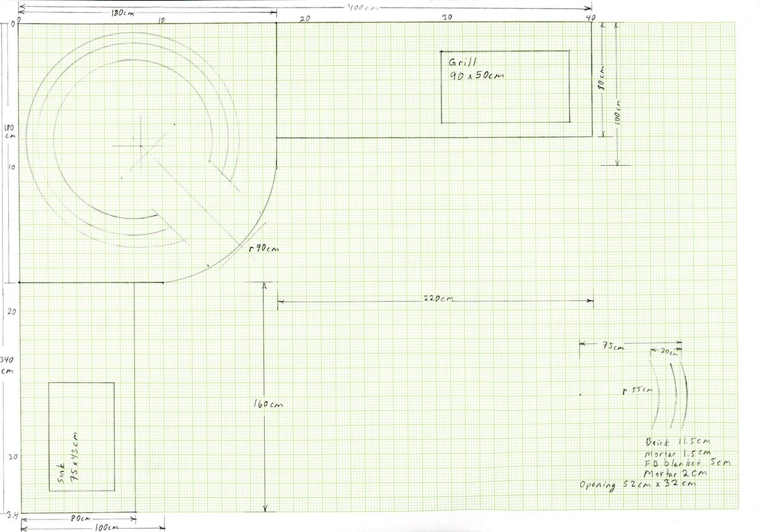Click inside the grill rectangle outline
This screenshot has height=532, width=760.
click(505, 86)
